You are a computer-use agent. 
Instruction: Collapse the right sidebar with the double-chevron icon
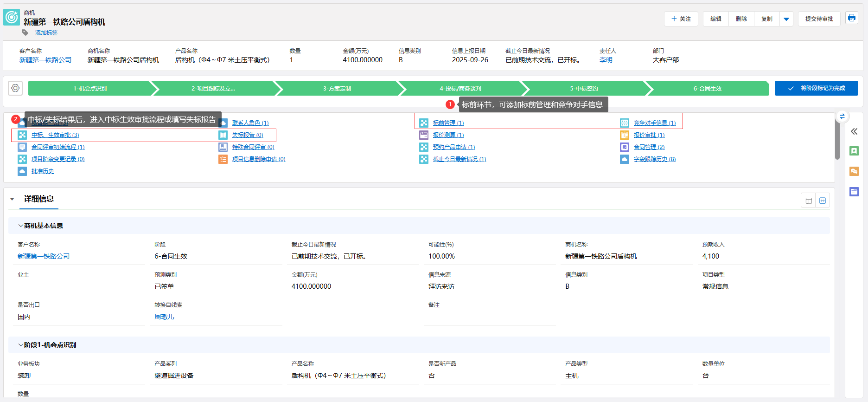(854, 131)
